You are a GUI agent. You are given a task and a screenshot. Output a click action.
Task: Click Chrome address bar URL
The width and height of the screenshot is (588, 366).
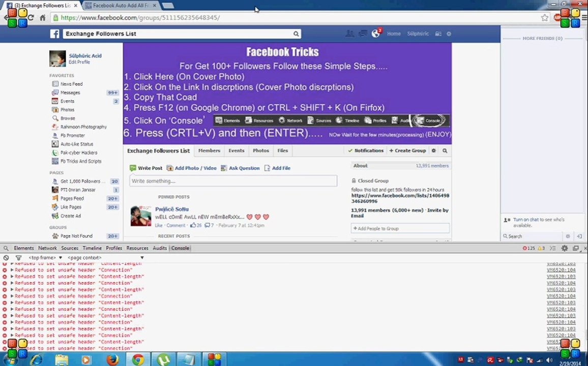140,18
